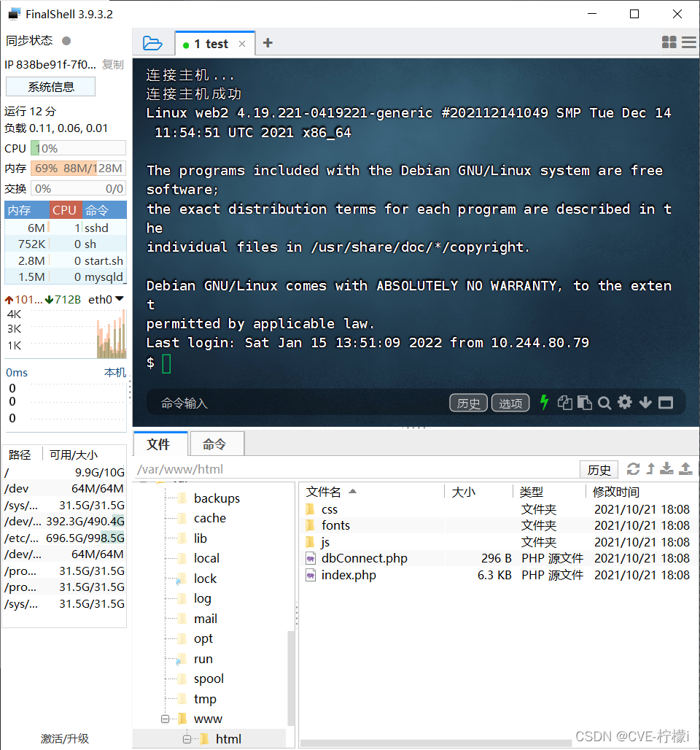This screenshot has height=750, width=700.
Task: Sort files by 大小 column header
Action: coord(478,492)
